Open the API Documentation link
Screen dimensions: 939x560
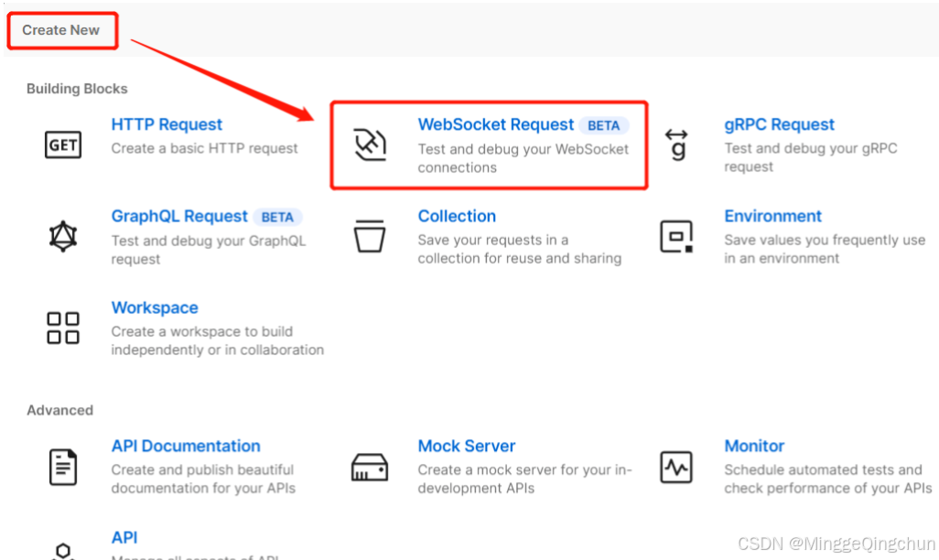pyautogui.click(x=186, y=447)
